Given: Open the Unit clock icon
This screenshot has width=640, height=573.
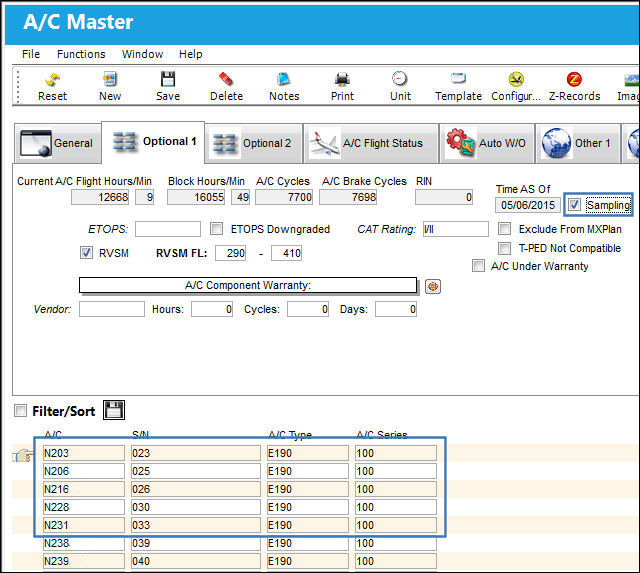Looking at the screenshot, I should pyautogui.click(x=400, y=78).
